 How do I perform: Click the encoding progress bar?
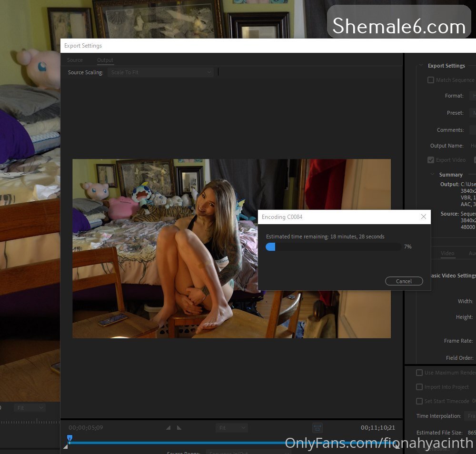click(x=333, y=247)
